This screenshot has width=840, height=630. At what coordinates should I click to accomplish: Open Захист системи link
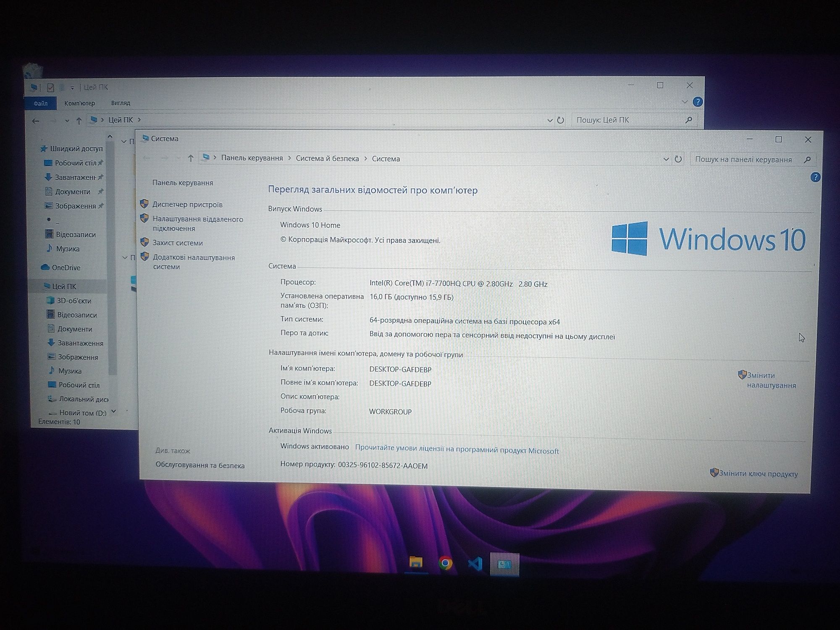tap(178, 243)
